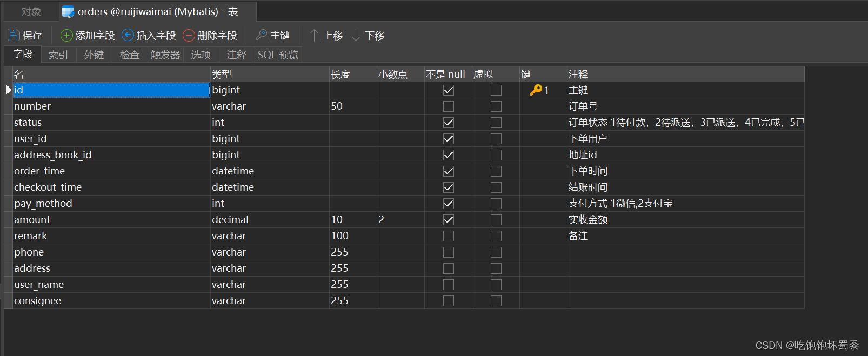
Task: Click length value 100 for remark
Action: click(353, 236)
